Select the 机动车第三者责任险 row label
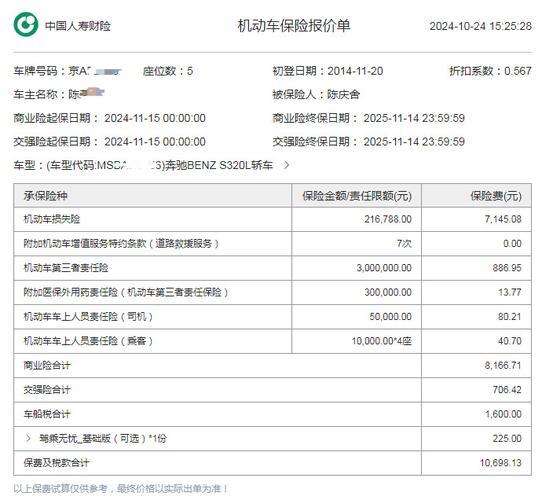 point(66,268)
